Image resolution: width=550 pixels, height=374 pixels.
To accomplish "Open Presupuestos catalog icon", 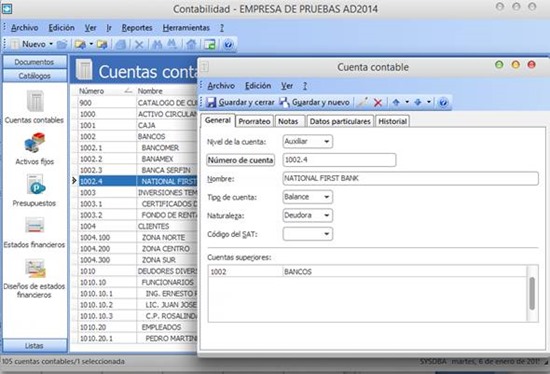I will click(34, 190).
